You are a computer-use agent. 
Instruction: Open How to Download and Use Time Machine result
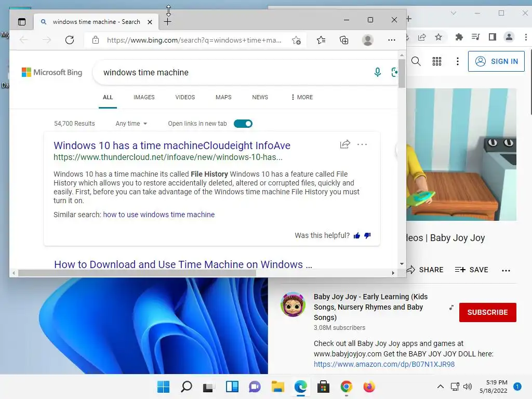point(183,264)
